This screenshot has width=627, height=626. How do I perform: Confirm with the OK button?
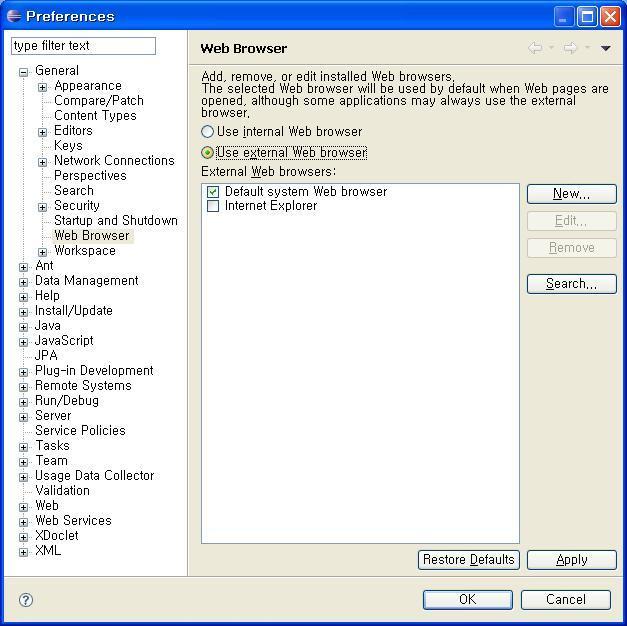pyautogui.click(x=467, y=600)
